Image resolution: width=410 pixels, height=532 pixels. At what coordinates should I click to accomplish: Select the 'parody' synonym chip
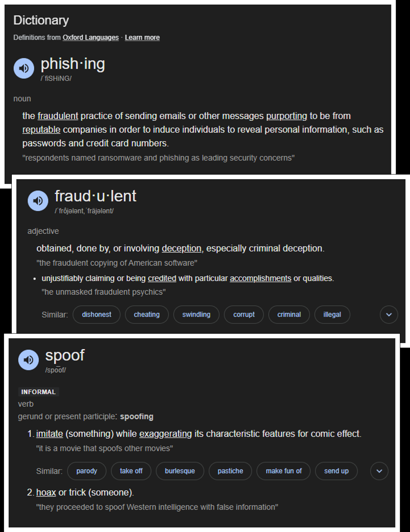[87, 471]
